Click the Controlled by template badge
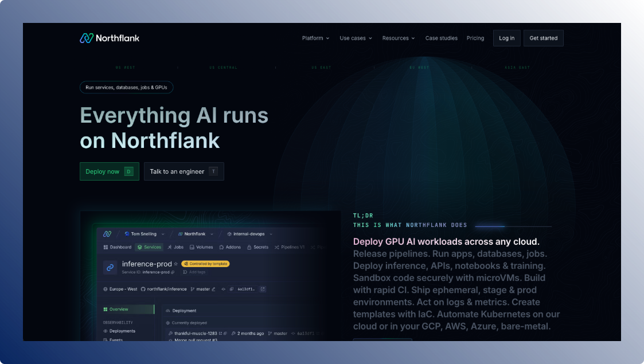 205,264
